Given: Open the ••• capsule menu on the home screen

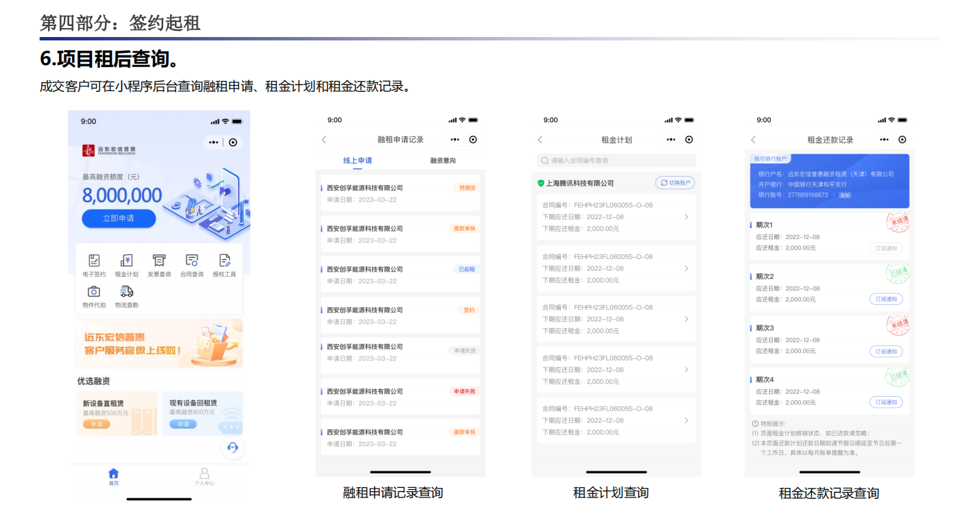Looking at the screenshot, I should coord(214,143).
